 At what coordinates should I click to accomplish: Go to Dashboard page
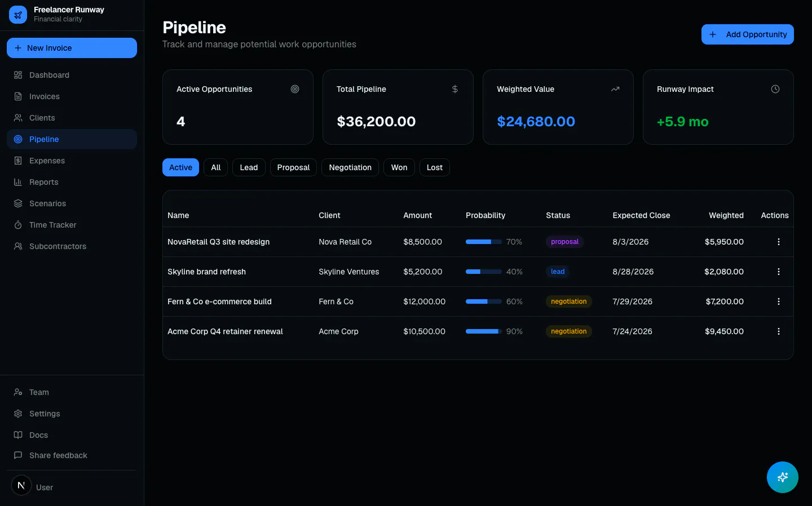point(72,75)
